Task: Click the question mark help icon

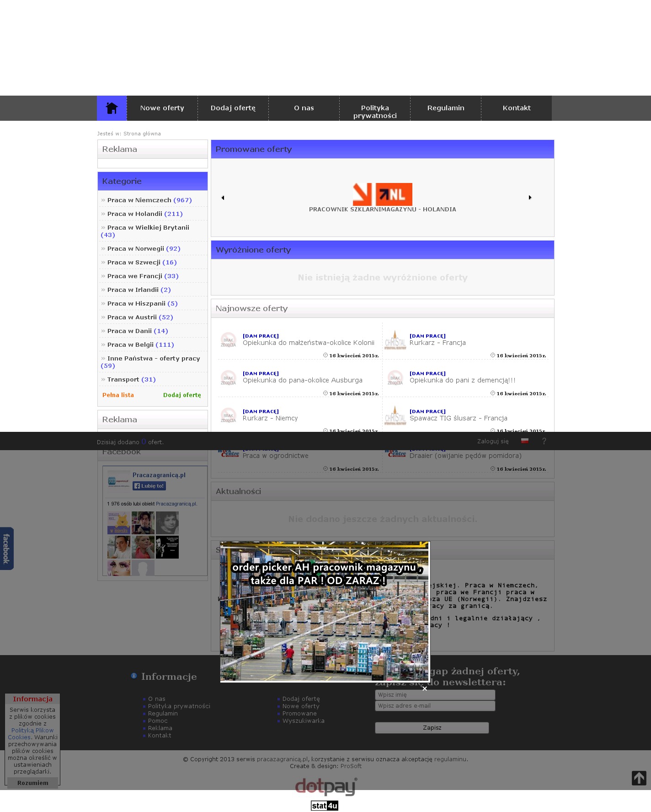Action: click(544, 441)
